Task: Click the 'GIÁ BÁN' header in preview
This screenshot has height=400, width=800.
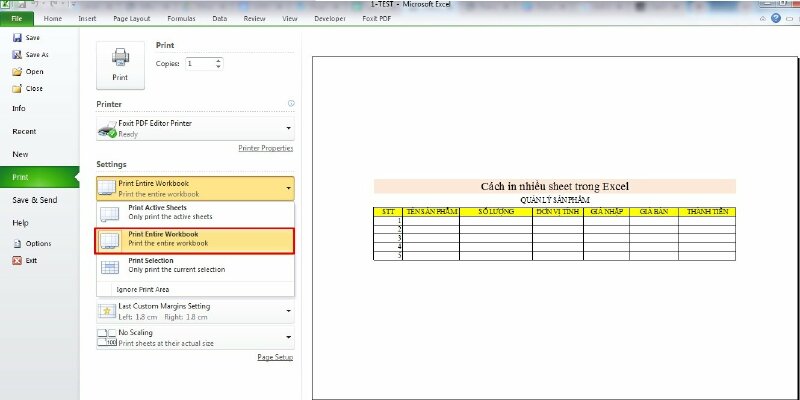Action: (654, 212)
